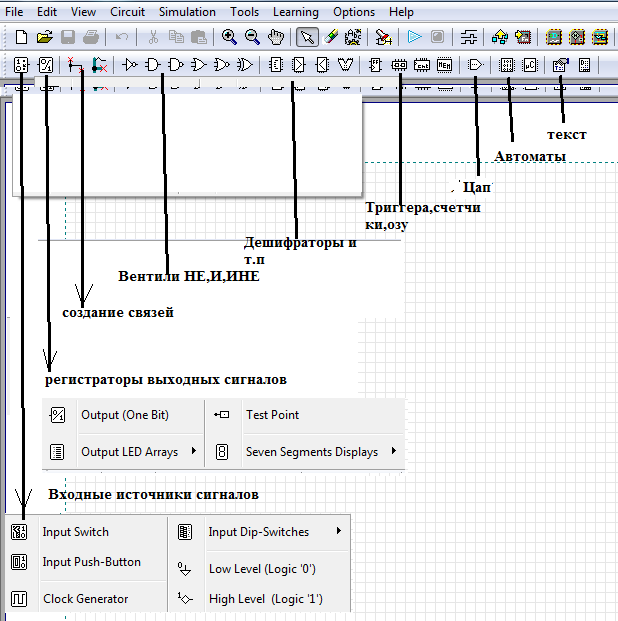
Task: Pick the OR gate icon
Action: (x=199, y=65)
